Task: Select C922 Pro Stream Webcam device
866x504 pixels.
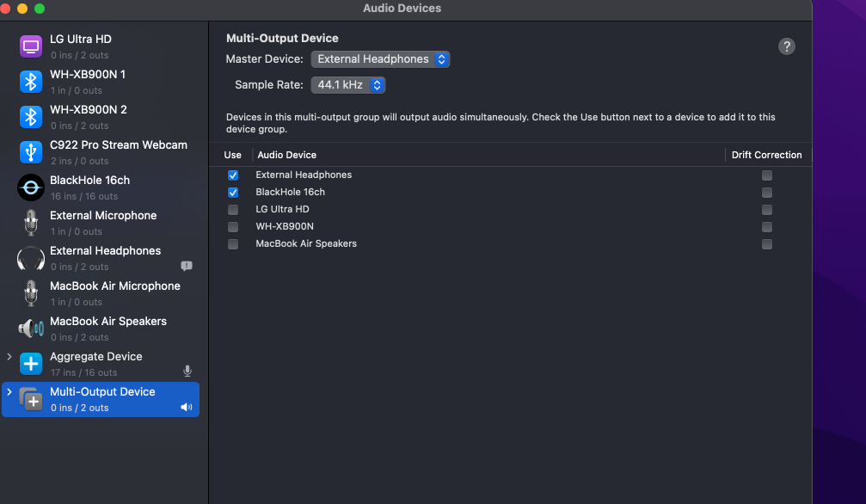Action: [101, 152]
